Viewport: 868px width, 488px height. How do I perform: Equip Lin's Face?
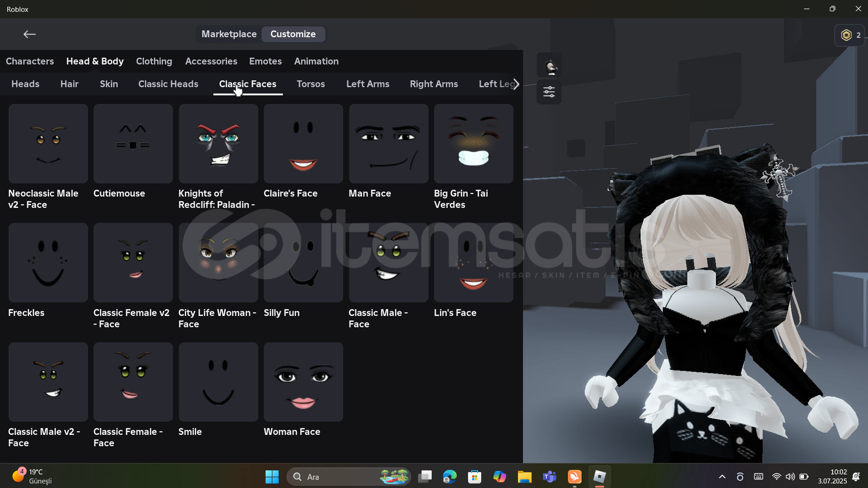click(473, 263)
